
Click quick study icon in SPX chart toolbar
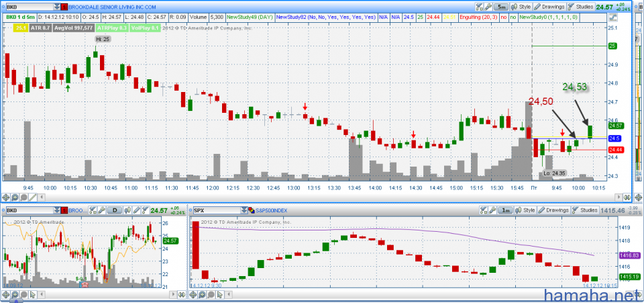click(x=484, y=210)
